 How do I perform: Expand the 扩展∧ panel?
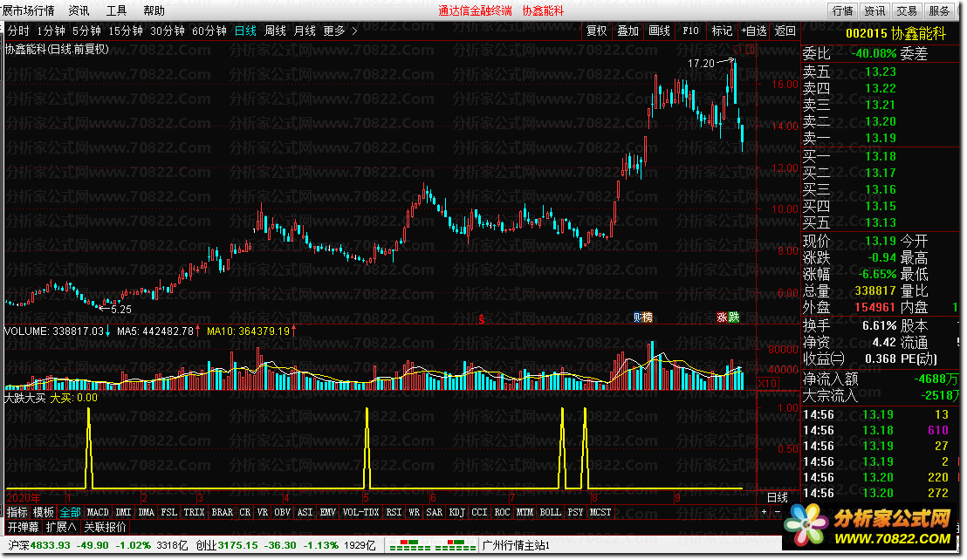click(61, 528)
